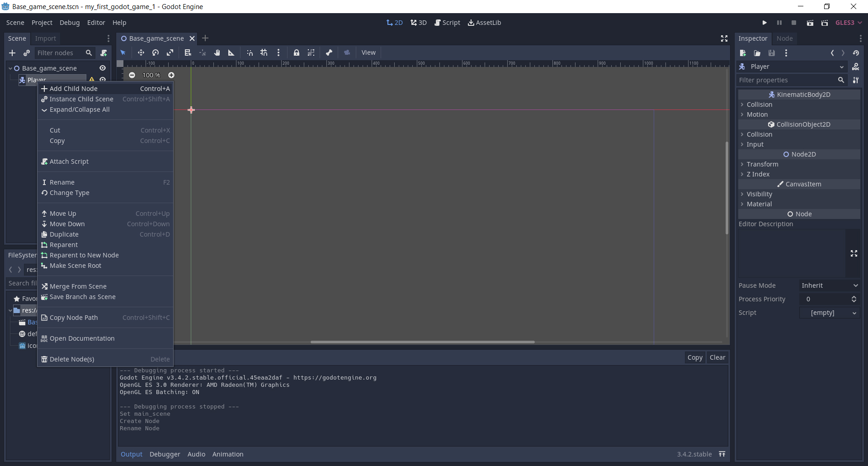Copy the output log
Screen dimensions: 868x466
click(695, 357)
